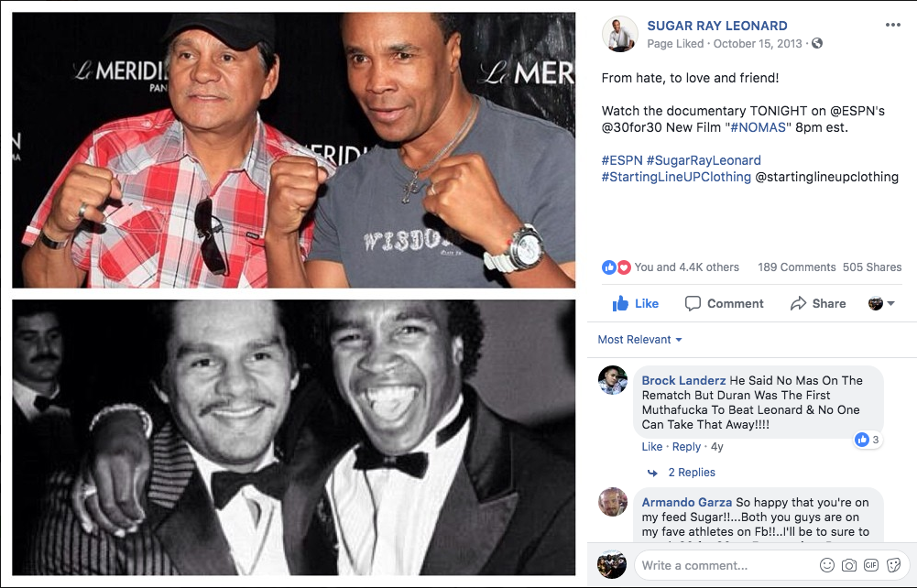Screen dimensions: 917x588
Task: Unlike the post with the Like button
Action: pos(633,303)
